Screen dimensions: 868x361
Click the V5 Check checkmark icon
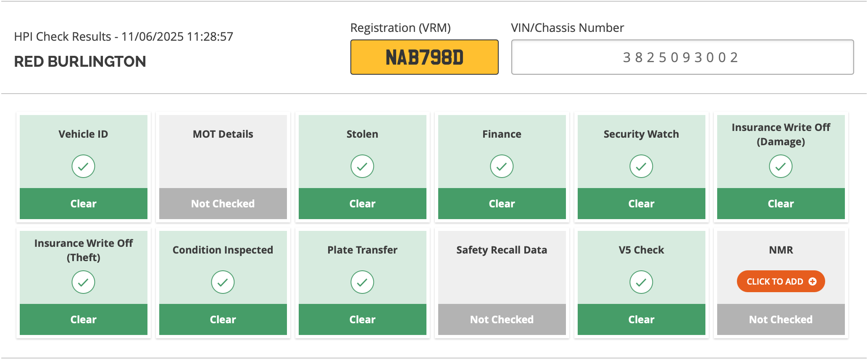point(641,283)
